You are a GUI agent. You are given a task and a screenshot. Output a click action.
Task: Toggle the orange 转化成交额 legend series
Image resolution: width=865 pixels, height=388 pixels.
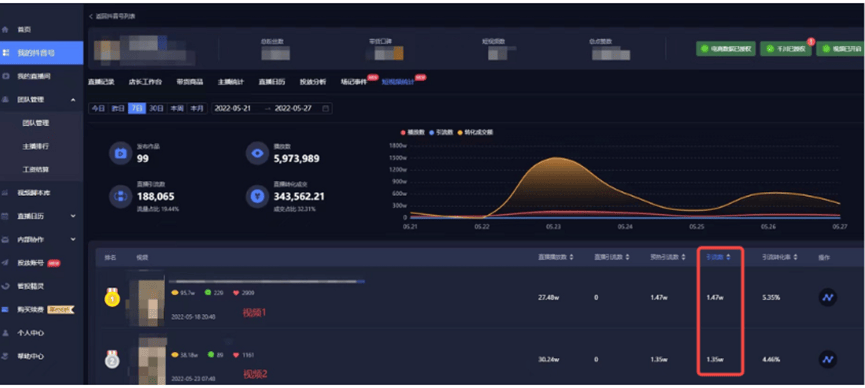476,132
